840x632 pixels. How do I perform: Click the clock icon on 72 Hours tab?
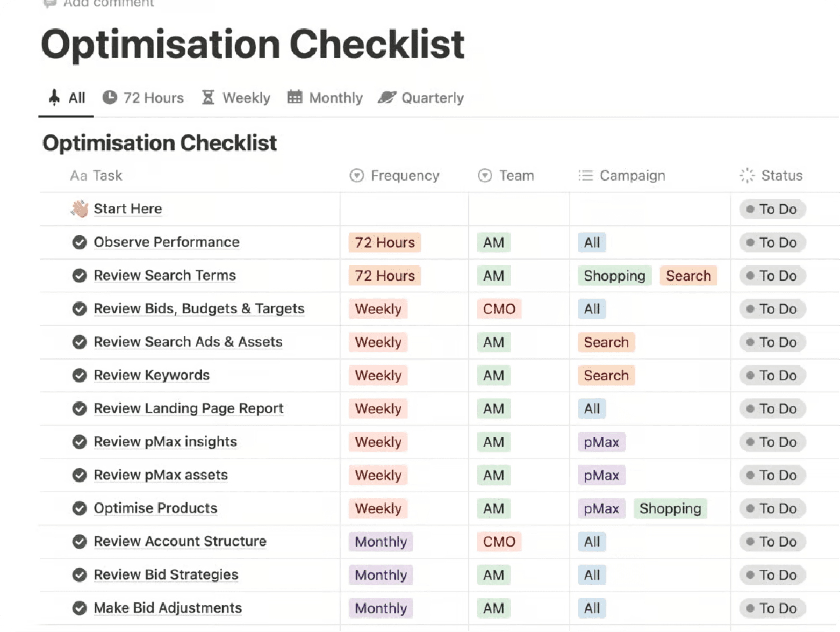coord(110,97)
